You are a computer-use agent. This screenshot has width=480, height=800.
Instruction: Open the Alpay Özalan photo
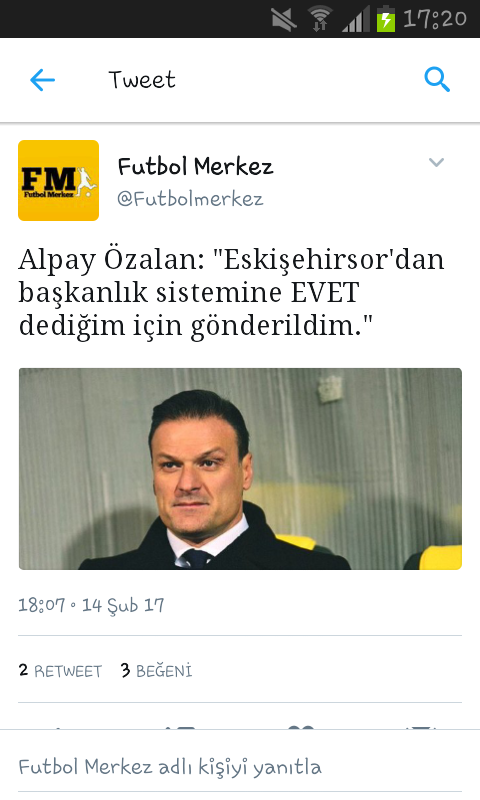point(240,469)
